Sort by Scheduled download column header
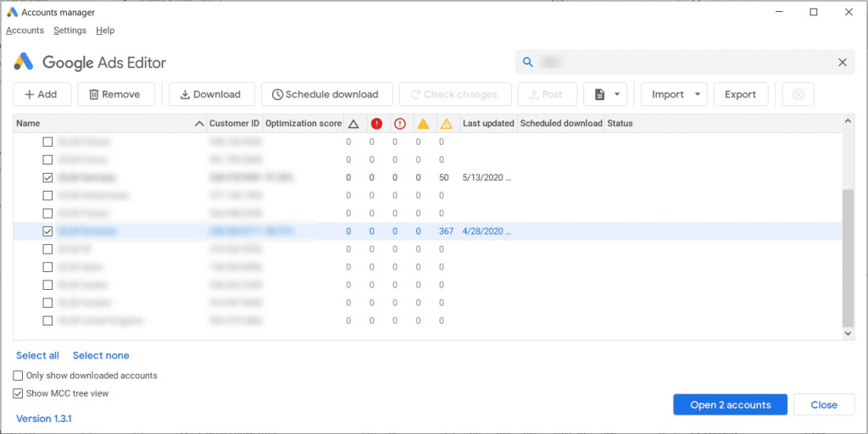The height and width of the screenshot is (434, 868). tap(561, 124)
